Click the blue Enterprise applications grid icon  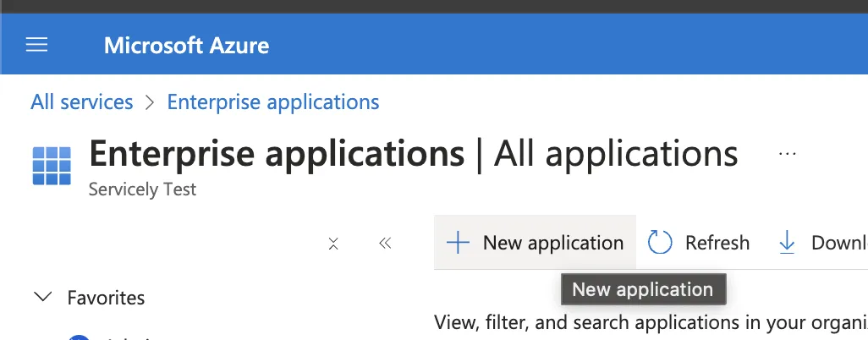pyautogui.click(x=52, y=166)
